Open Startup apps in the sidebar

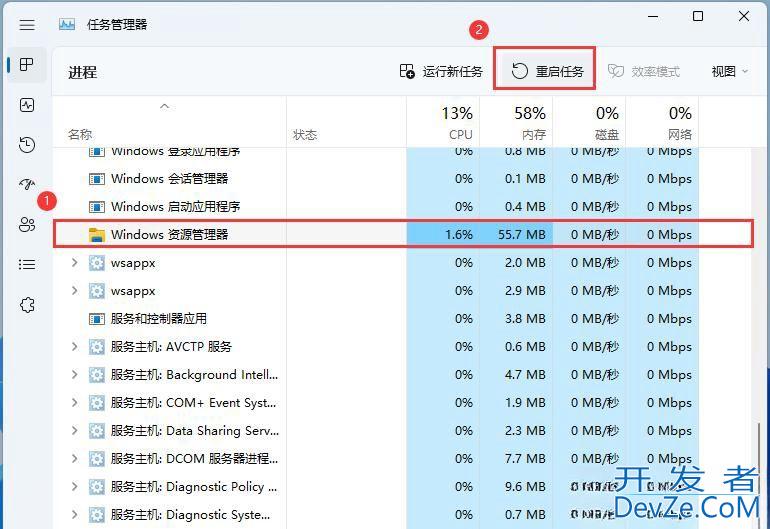click(27, 184)
